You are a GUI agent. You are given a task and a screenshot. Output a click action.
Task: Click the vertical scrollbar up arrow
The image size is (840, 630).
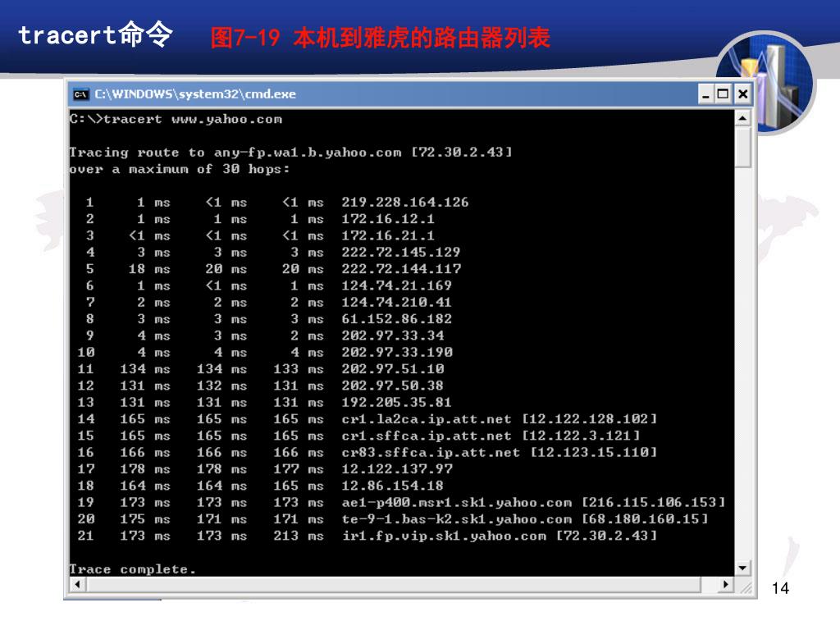pyautogui.click(x=742, y=118)
